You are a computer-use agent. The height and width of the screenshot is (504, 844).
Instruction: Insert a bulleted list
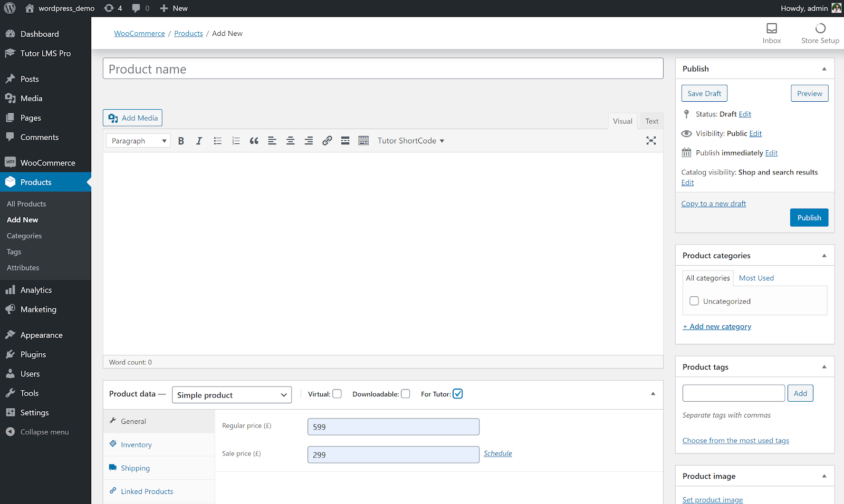[x=217, y=141]
